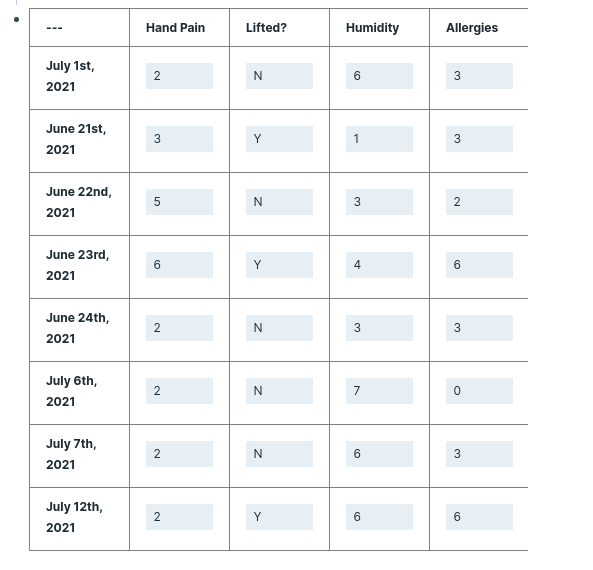This screenshot has height=570, width=593.
Task: Click the bullet point beside the table
Action: coord(16,20)
